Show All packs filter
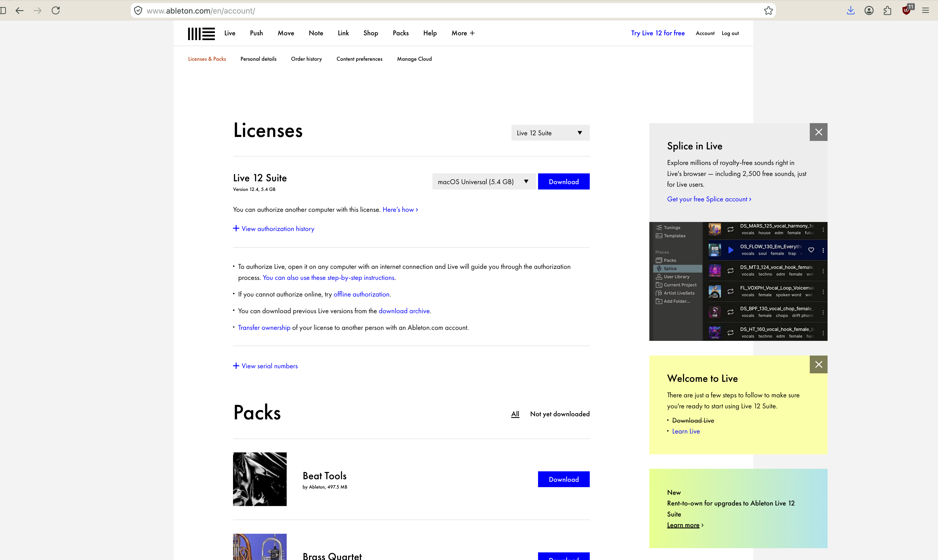Screen dimensions: 938x560 (x=515, y=414)
